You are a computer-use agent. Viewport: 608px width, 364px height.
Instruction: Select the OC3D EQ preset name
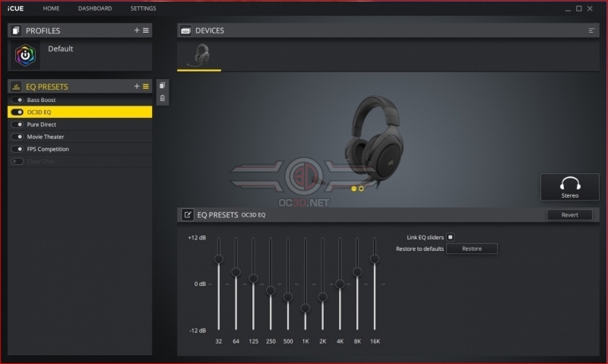(x=39, y=112)
